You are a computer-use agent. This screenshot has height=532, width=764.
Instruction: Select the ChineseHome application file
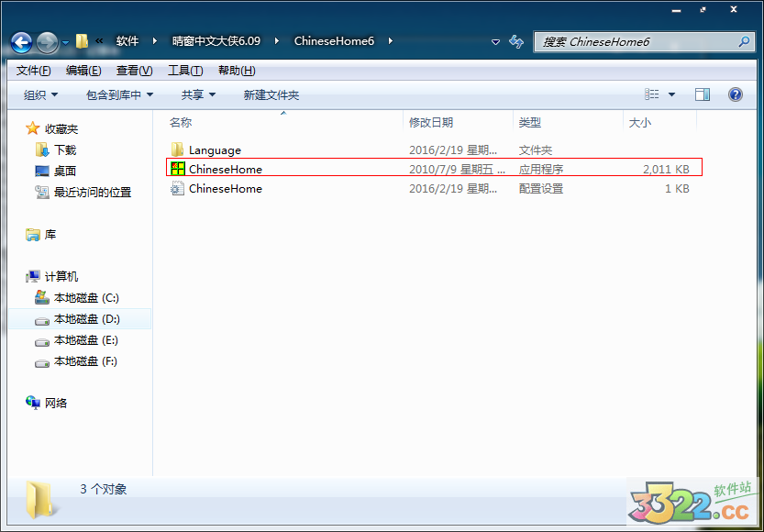(434, 167)
